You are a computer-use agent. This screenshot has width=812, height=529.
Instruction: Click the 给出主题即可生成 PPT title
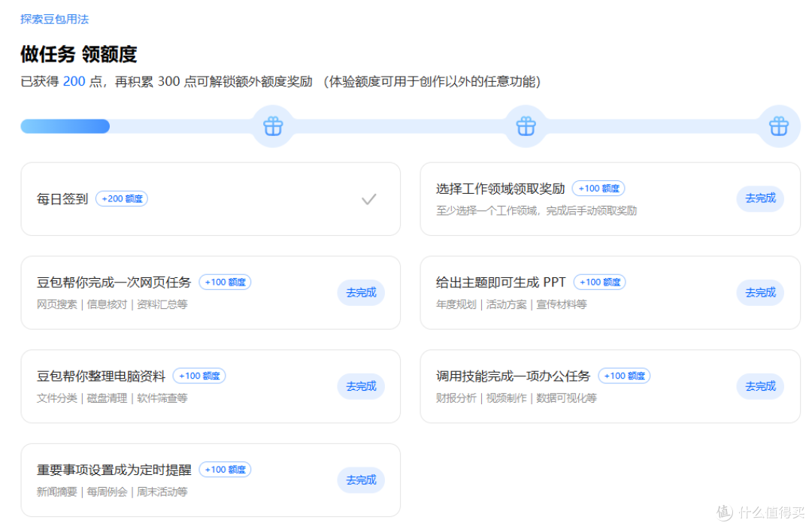tap(501, 283)
